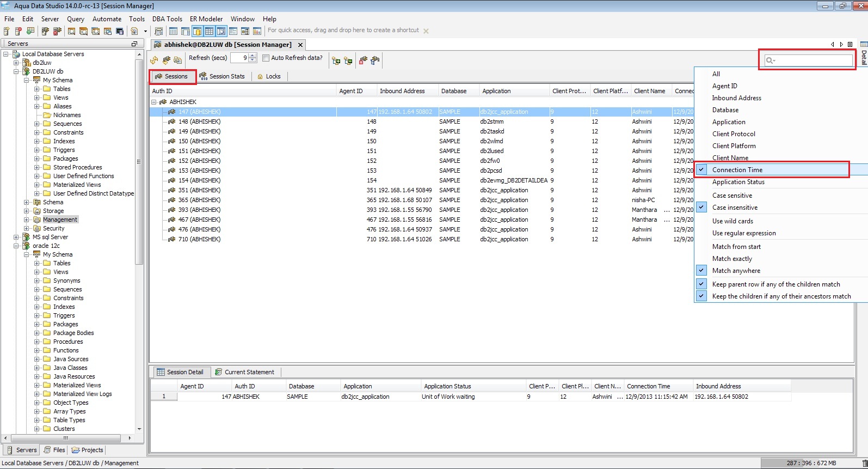
Task: Click the Security lock folder icon
Action: click(37, 228)
